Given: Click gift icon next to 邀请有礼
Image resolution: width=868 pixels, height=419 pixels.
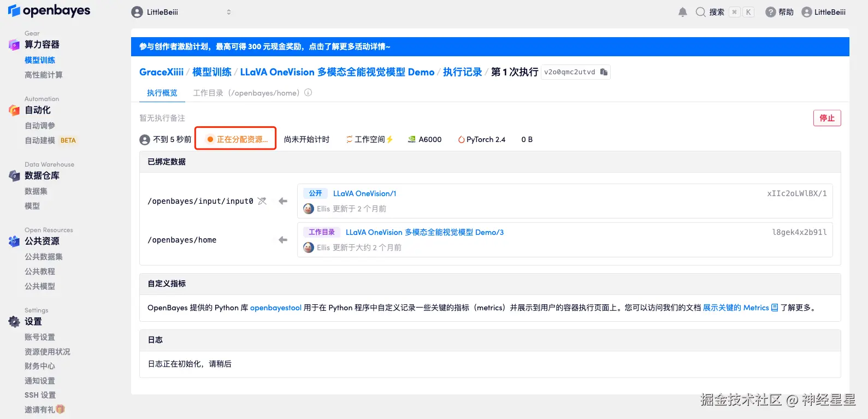Looking at the screenshot, I should coord(61,409).
